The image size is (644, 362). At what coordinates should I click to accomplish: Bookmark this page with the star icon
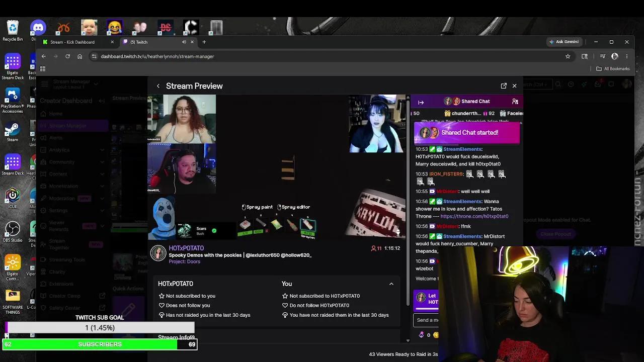pos(568,56)
